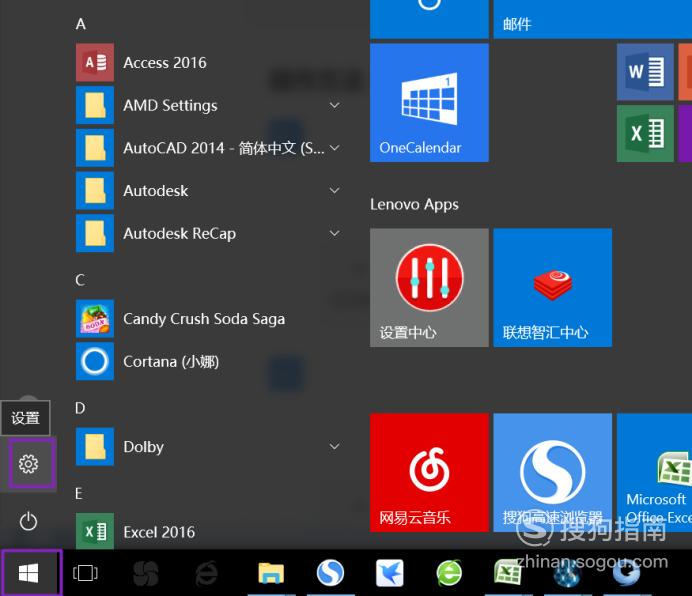Expand the AutoCAD 2014 chevron
The height and width of the screenshot is (596, 692).
335,148
